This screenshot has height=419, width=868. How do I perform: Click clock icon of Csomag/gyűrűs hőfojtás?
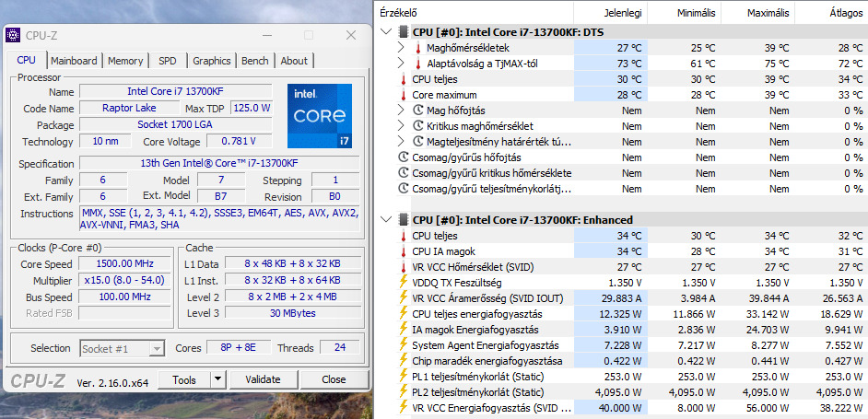(x=404, y=157)
